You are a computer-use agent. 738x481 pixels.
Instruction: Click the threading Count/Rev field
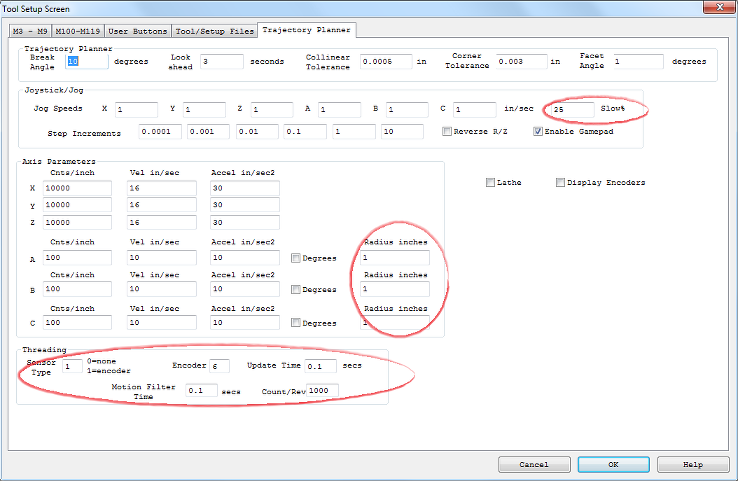click(329, 390)
